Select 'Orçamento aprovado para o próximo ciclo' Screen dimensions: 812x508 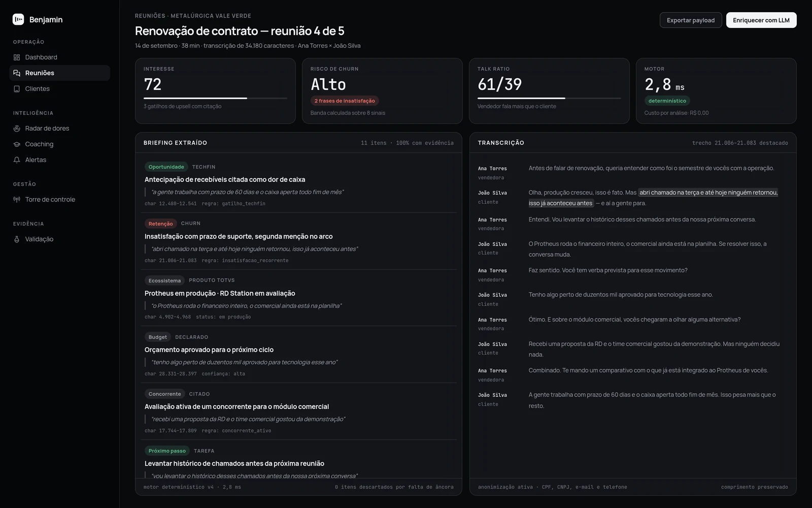coord(209,350)
